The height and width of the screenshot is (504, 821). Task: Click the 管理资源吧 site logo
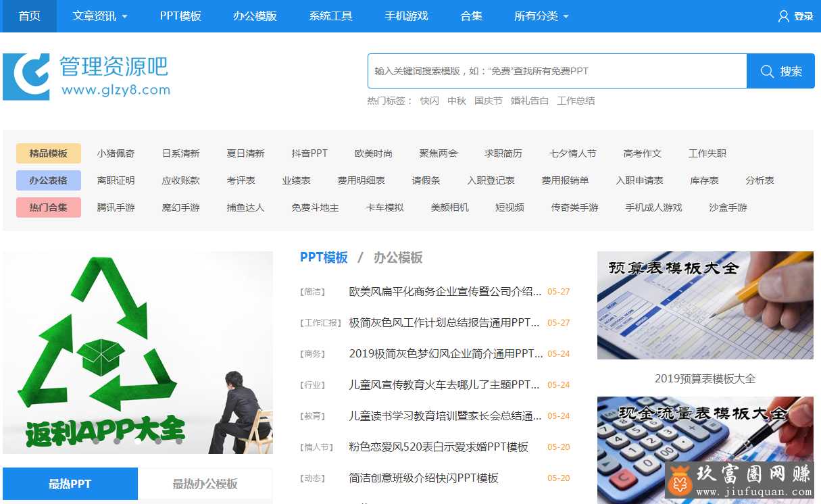(x=86, y=77)
